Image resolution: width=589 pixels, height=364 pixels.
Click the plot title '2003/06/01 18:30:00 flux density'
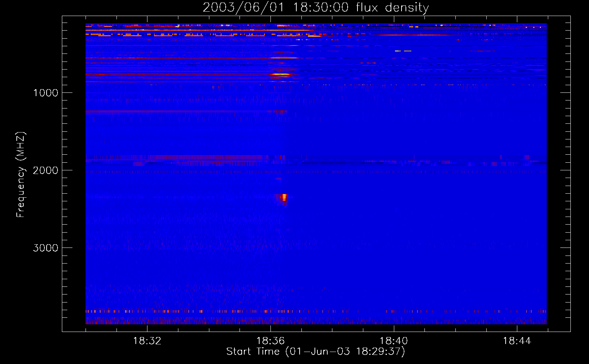pos(316,7)
